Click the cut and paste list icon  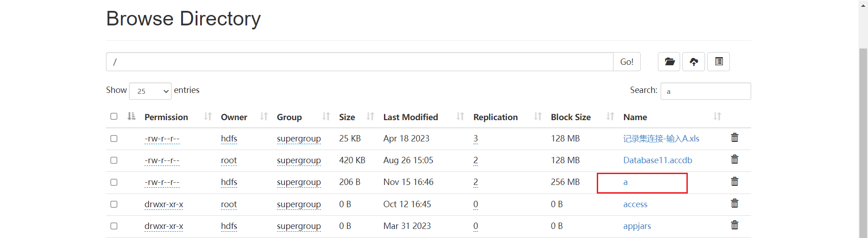pos(719,62)
